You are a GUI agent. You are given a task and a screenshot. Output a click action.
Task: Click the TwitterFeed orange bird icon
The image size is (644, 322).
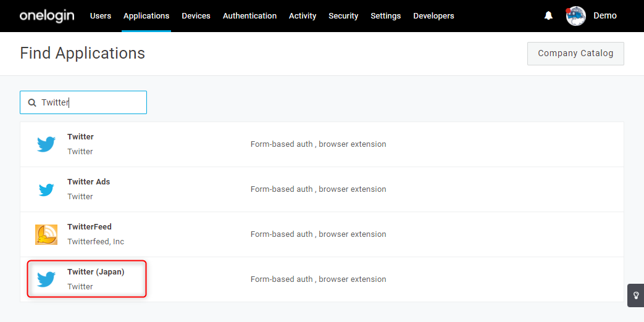click(46, 234)
